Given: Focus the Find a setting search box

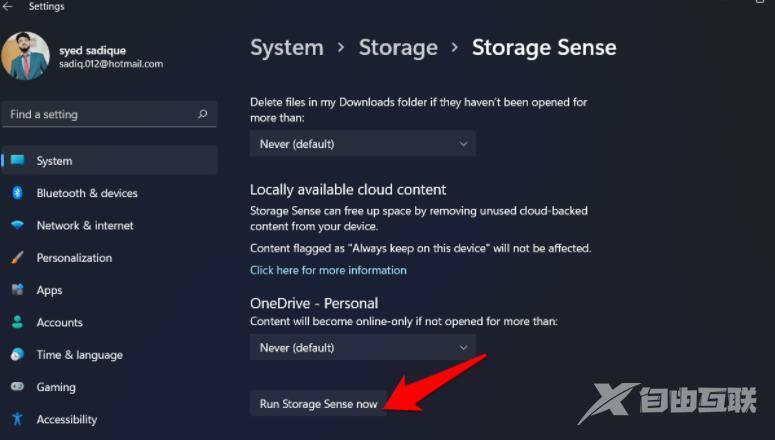Looking at the screenshot, I should click(100, 115).
